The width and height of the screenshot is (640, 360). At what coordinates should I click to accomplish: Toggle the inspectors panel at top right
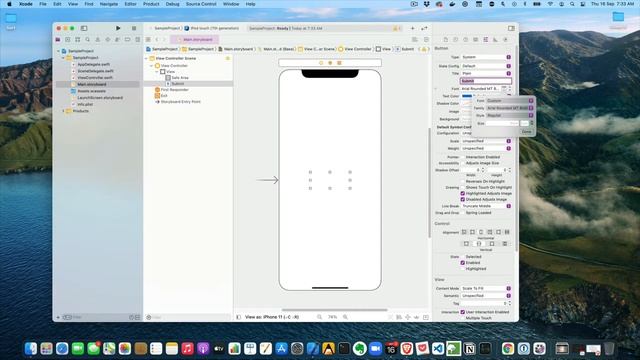point(511,28)
